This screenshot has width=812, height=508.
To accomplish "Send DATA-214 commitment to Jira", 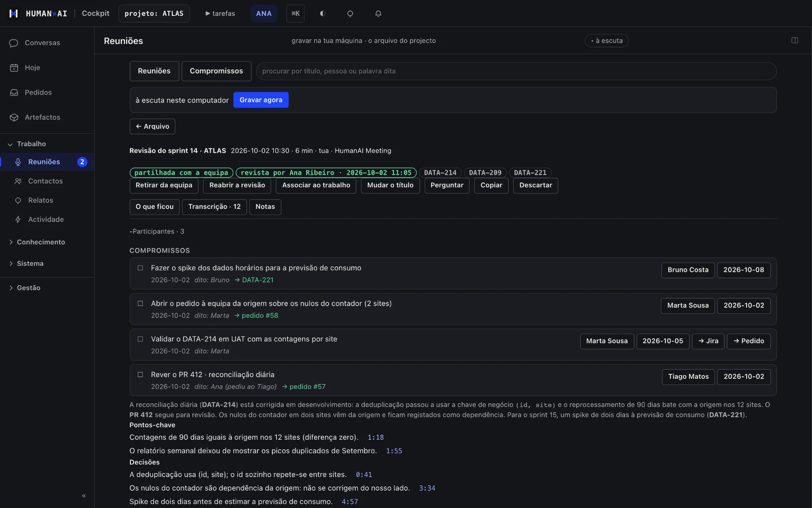I will pyautogui.click(x=708, y=341).
